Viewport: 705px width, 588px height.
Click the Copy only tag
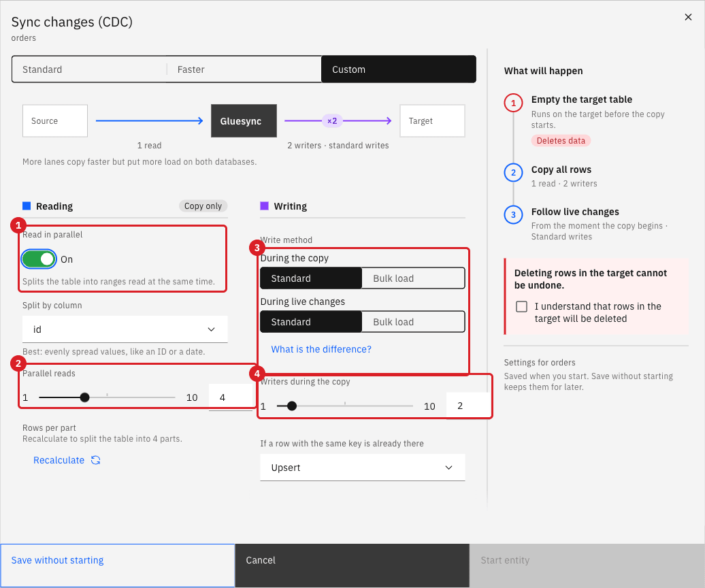click(203, 206)
